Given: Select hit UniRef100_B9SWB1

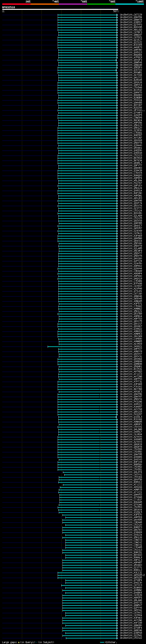Looking at the screenshot, I should coord(131,72).
